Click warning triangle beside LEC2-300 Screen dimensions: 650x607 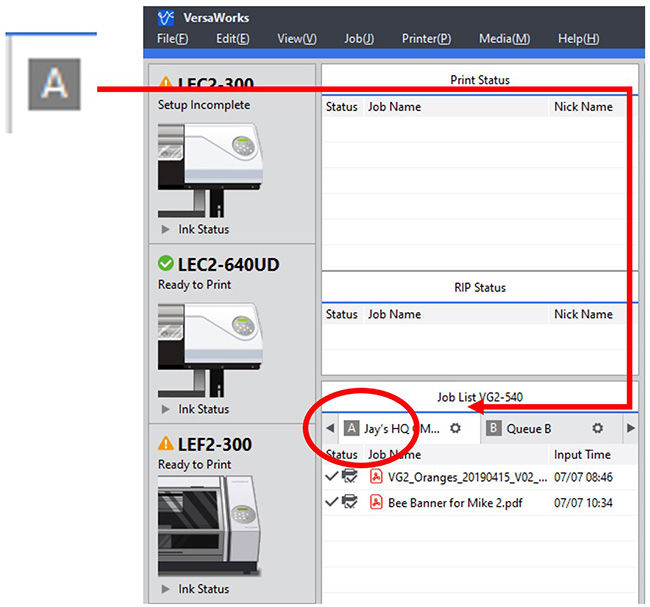click(x=166, y=82)
